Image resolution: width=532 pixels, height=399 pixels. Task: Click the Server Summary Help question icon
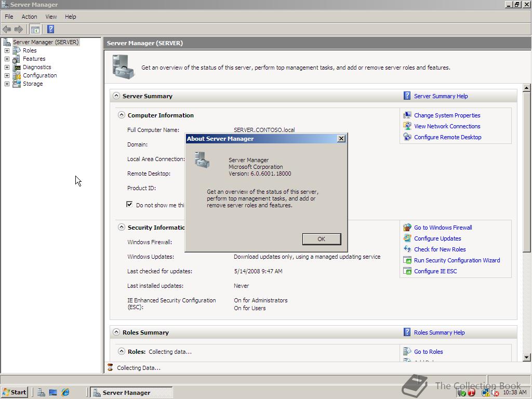point(407,96)
